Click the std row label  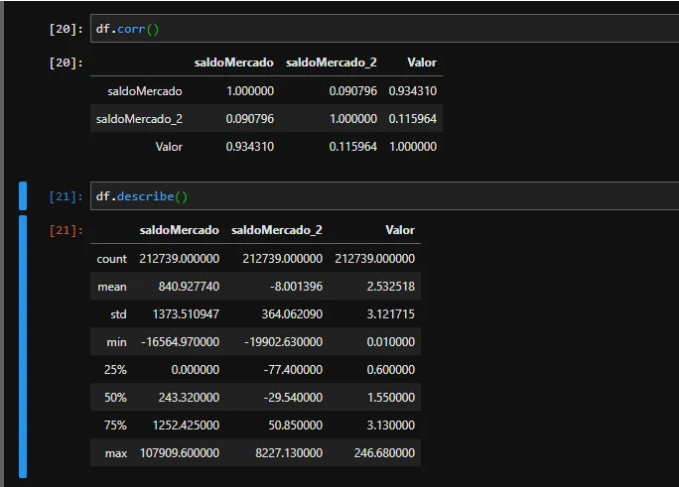tap(118, 314)
